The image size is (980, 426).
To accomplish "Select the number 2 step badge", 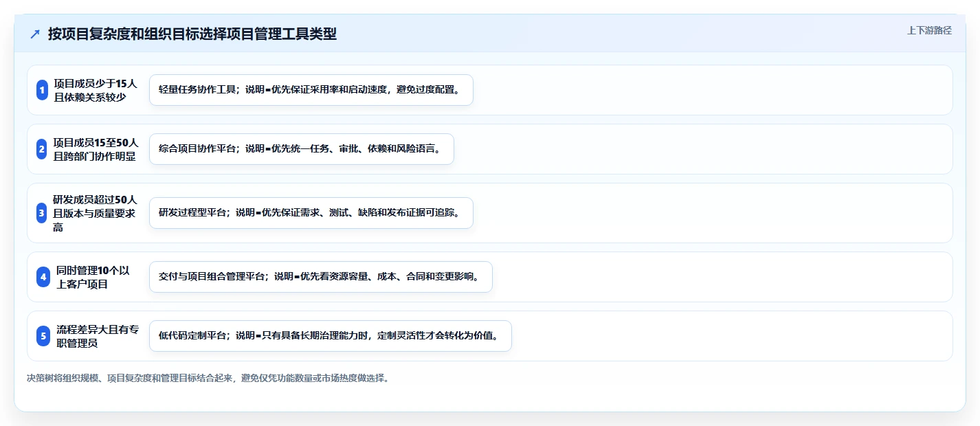I will point(42,149).
